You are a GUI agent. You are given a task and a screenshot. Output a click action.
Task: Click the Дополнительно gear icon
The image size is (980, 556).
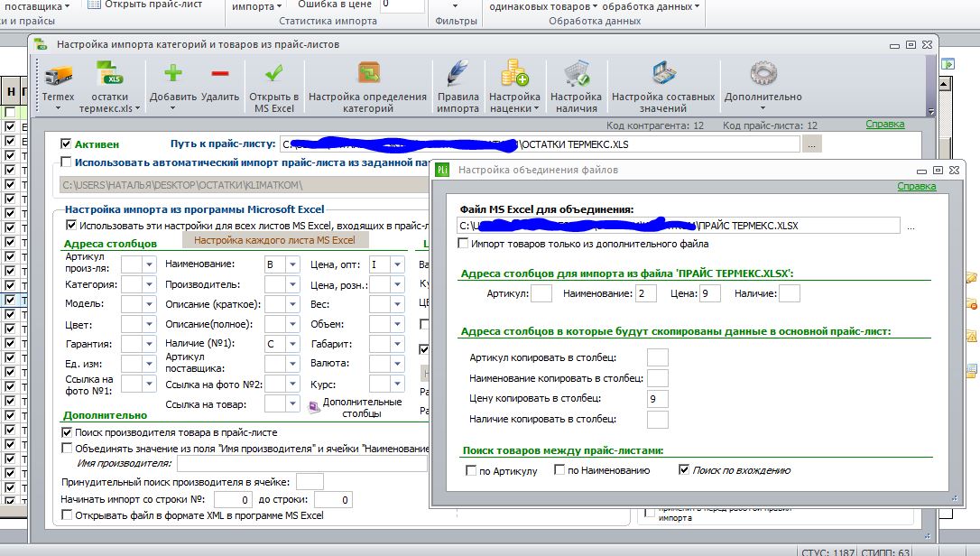tap(763, 73)
